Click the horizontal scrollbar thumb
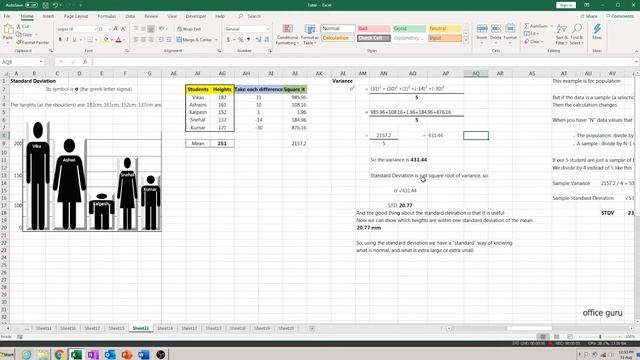The height and width of the screenshot is (360, 640). pos(529,328)
